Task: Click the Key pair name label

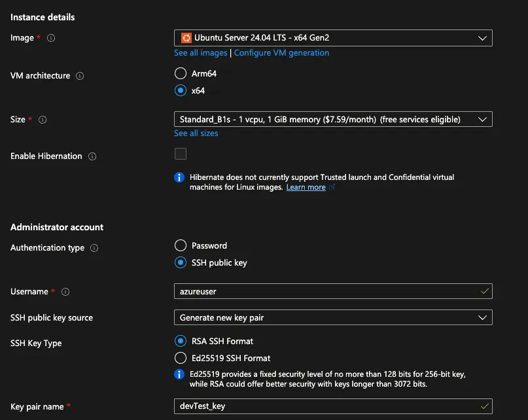Action: 37,407
